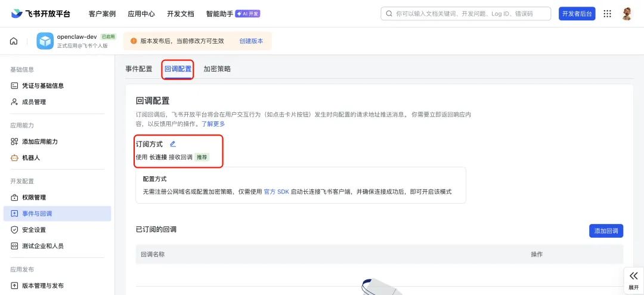Open 开发文档 in the top navigation

[180, 14]
